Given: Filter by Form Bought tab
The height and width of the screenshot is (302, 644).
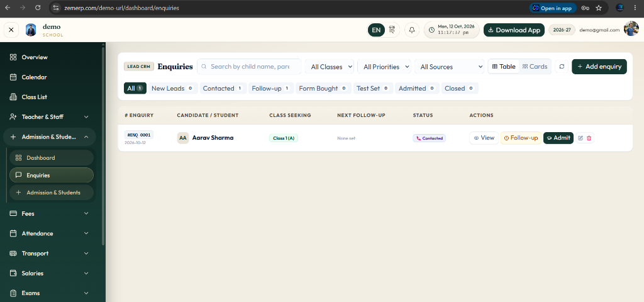Looking at the screenshot, I should tap(324, 88).
